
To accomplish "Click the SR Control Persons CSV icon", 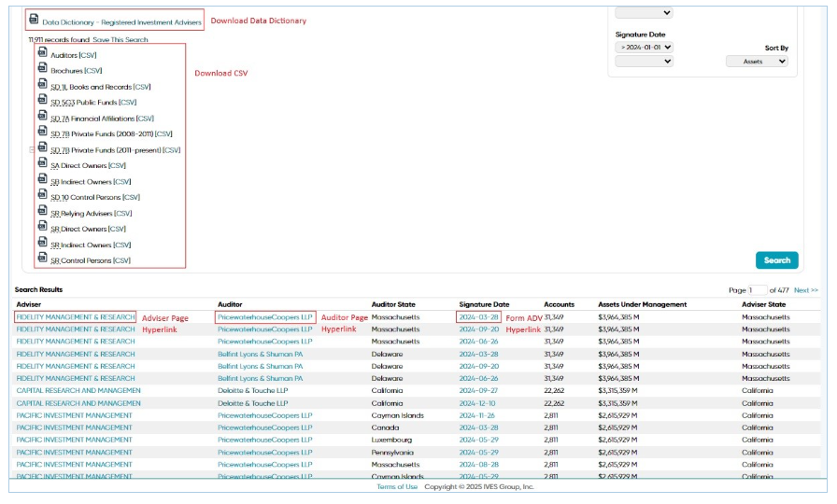I will coord(43,258).
